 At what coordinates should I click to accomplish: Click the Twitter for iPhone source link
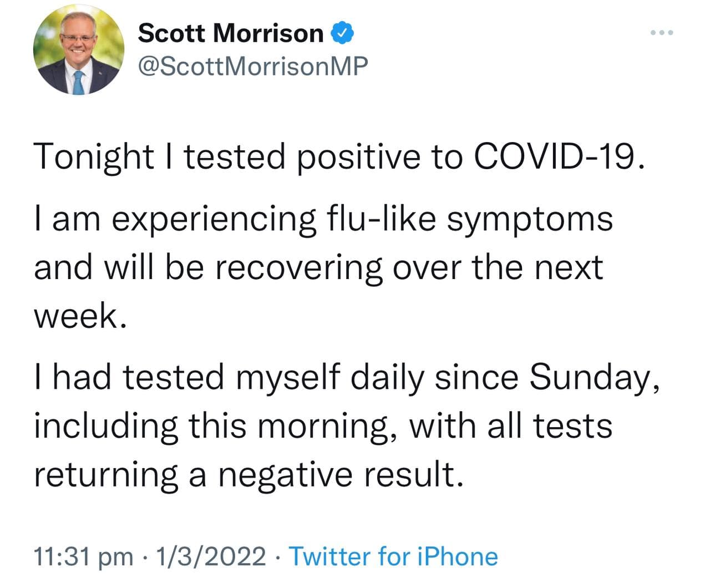pos(393,556)
